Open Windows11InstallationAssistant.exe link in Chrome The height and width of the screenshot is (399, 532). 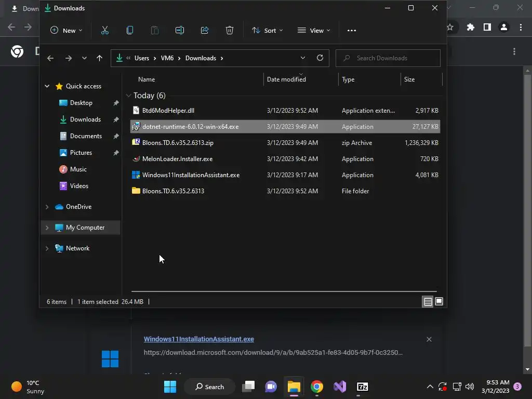coord(199,339)
